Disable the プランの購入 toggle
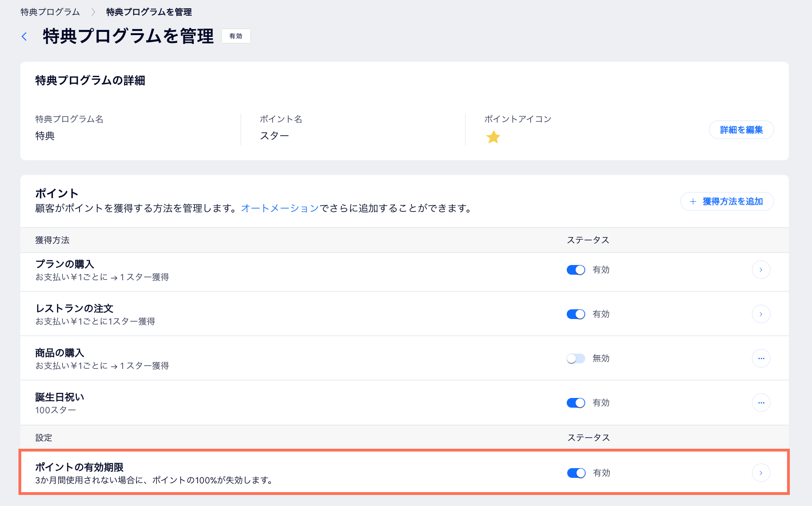812x506 pixels. 576,270
